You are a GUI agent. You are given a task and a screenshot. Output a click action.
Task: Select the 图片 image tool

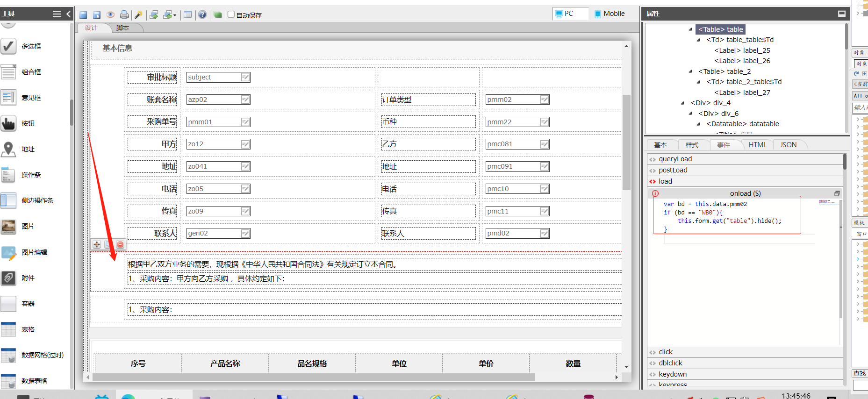28,226
